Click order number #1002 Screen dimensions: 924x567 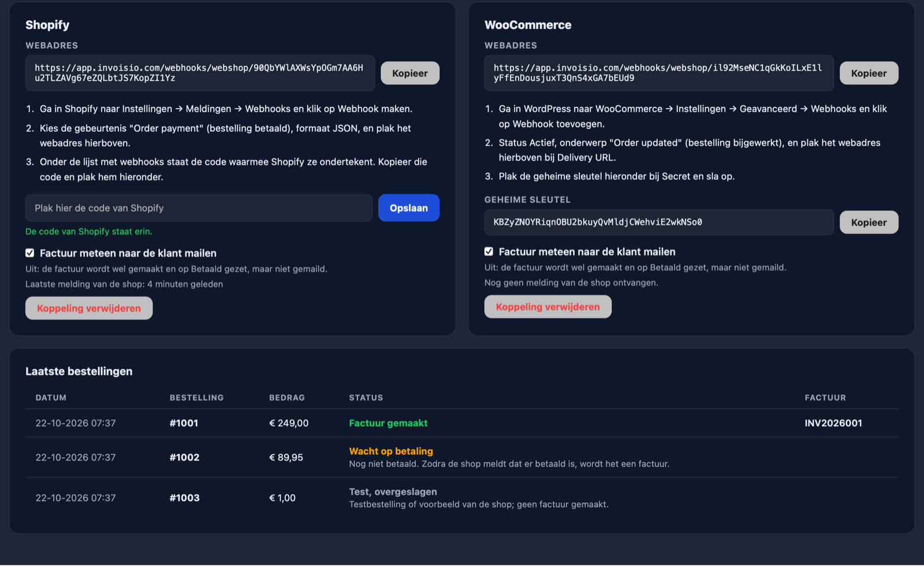[x=185, y=457]
